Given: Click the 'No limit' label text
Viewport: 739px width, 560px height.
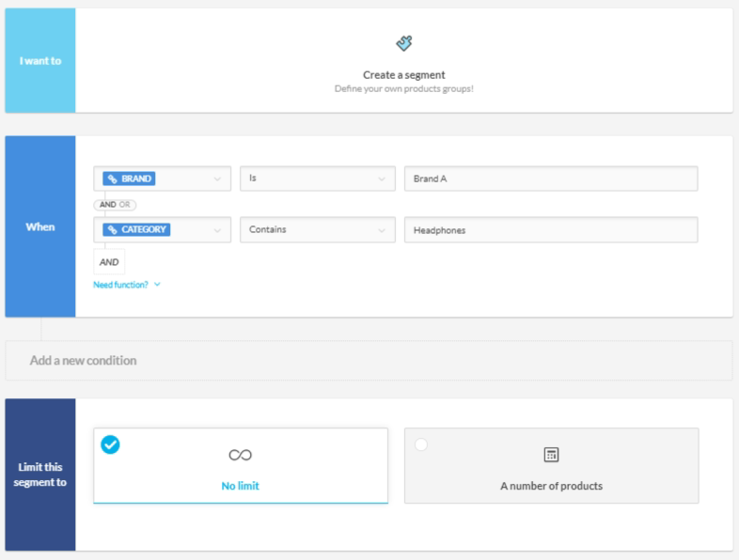Looking at the screenshot, I should click(x=241, y=486).
